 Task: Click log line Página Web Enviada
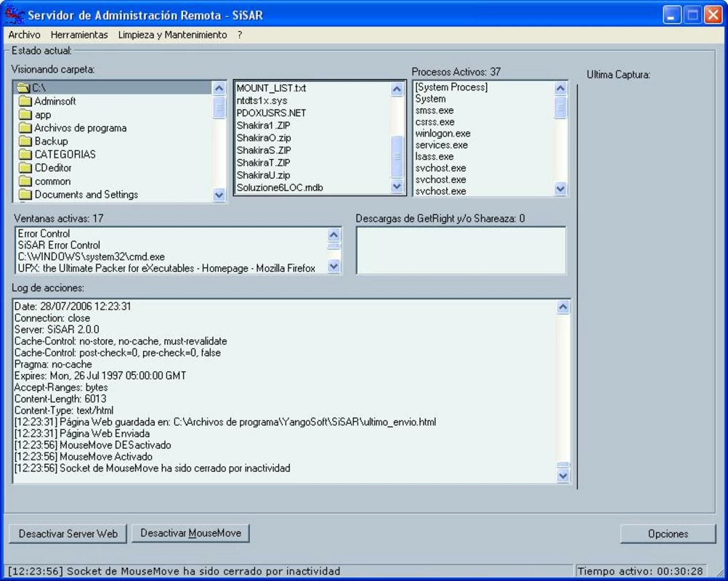click(x=81, y=434)
